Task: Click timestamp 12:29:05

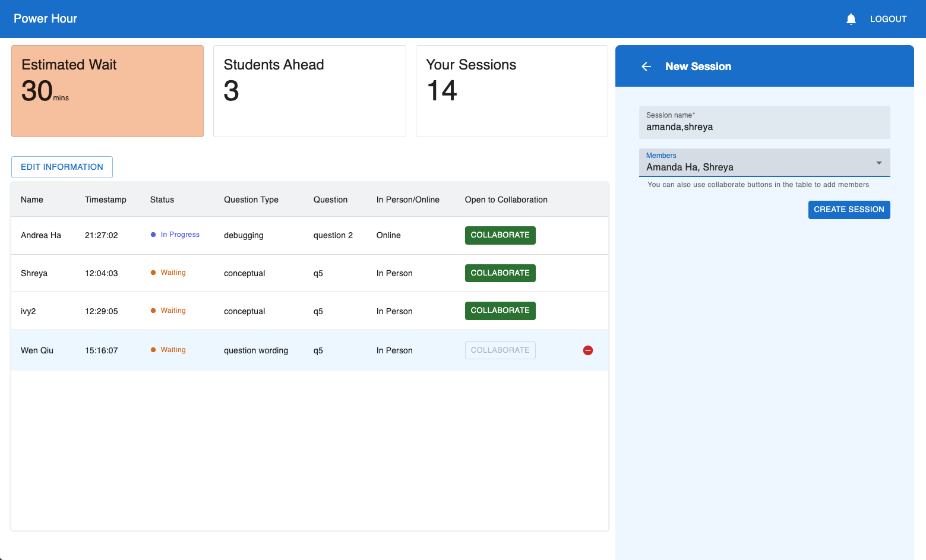Action: coord(102,311)
